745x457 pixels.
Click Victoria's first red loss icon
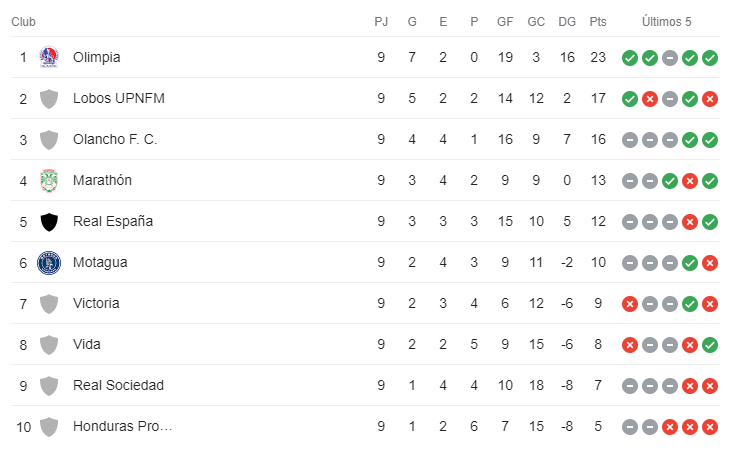click(x=630, y=304)
